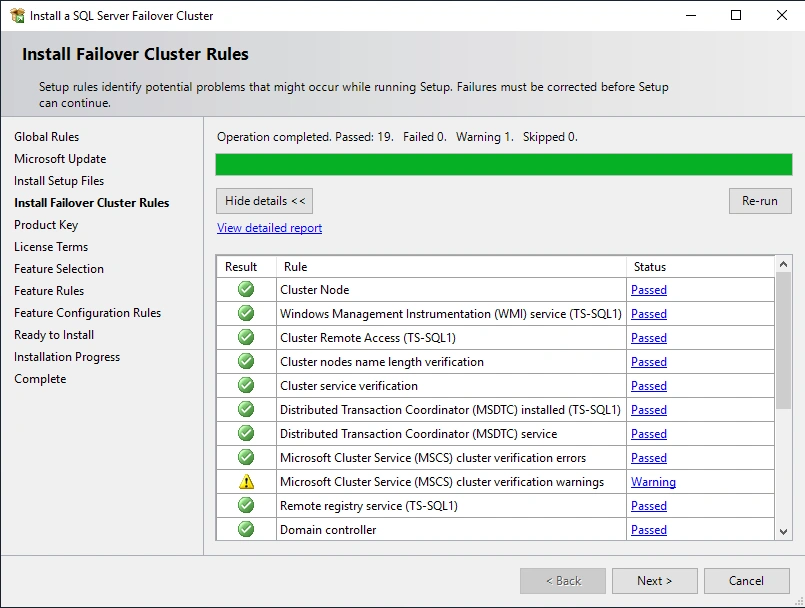The width and height of the screenshot is (805, 608).
Task: Select Product Key step in sidebar
Action: pos(46,225)
